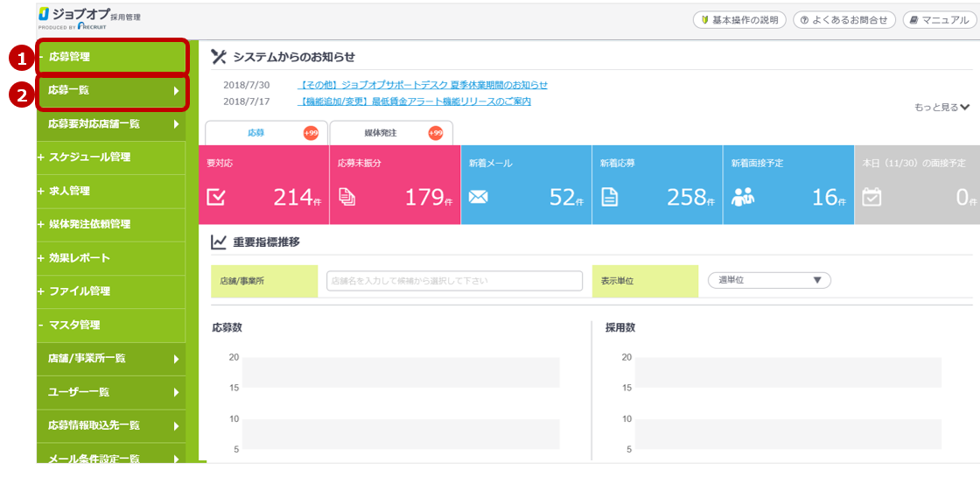Click the 店舗名 search input field
This screenshot has width=980, height=484.
click(454, 281)
